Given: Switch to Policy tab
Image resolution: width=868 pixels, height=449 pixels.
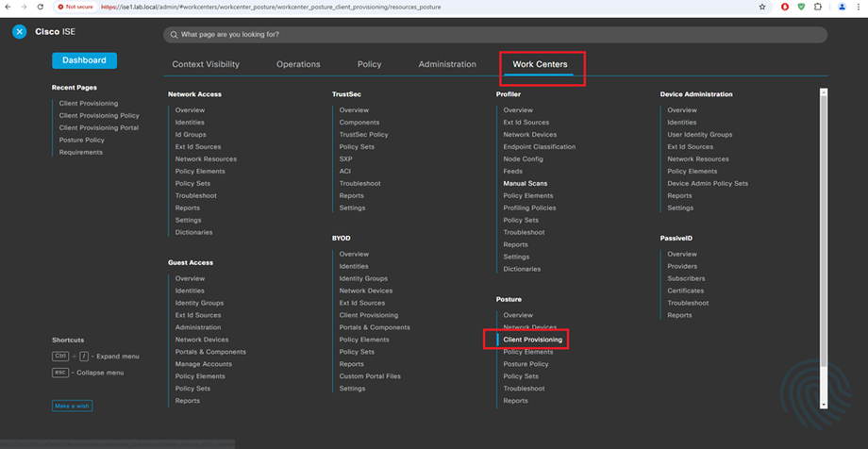Looking at the screenshot, I should [x=369, y=64].
